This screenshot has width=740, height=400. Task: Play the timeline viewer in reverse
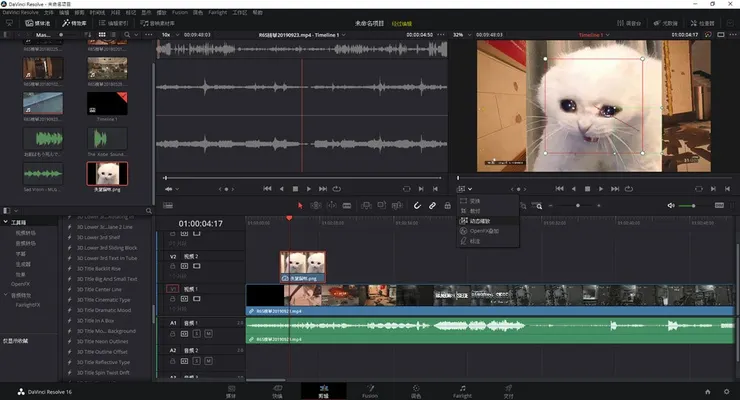(573, 189)
